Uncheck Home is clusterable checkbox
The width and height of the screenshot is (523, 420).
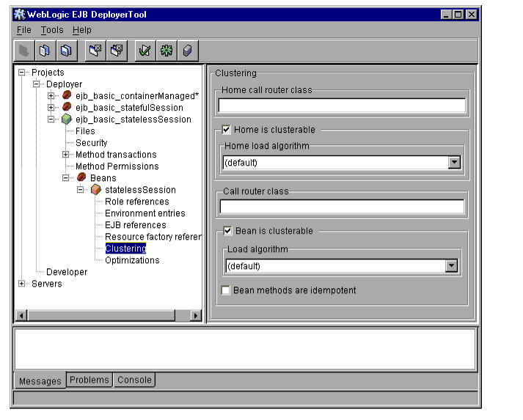click(x=226, y=129)
